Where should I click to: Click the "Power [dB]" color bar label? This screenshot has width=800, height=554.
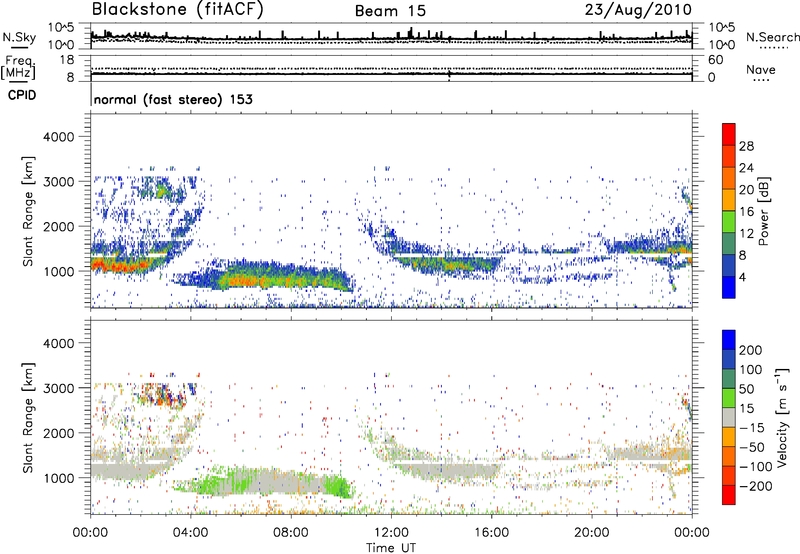click(763, 212)
